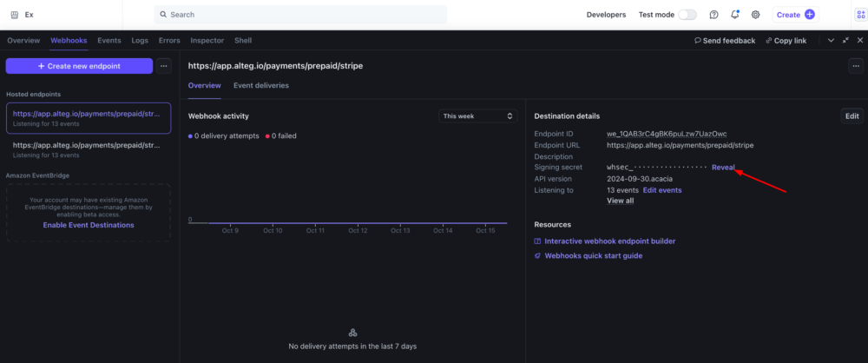Click View all events link
This screenshot has width=868, height=363.
point(621,201)
